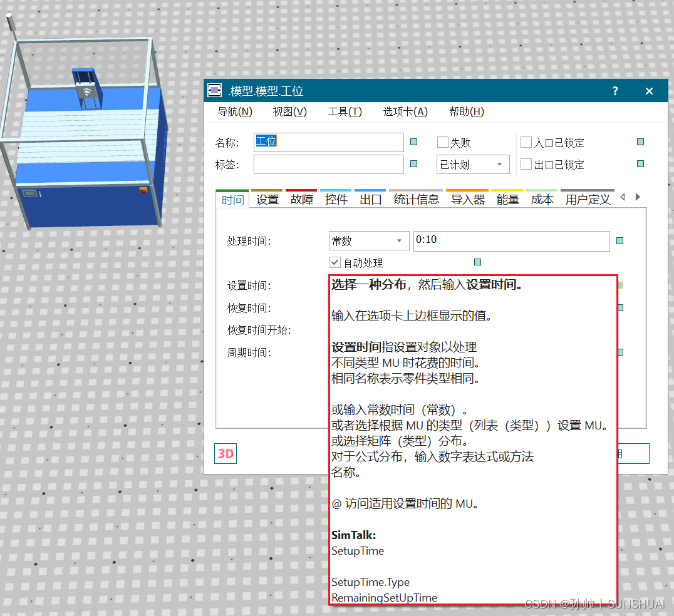The width and height of the screenshot is (674, 616).
Task: Open the 已计划 dropdown
Action: click(473, 165)
